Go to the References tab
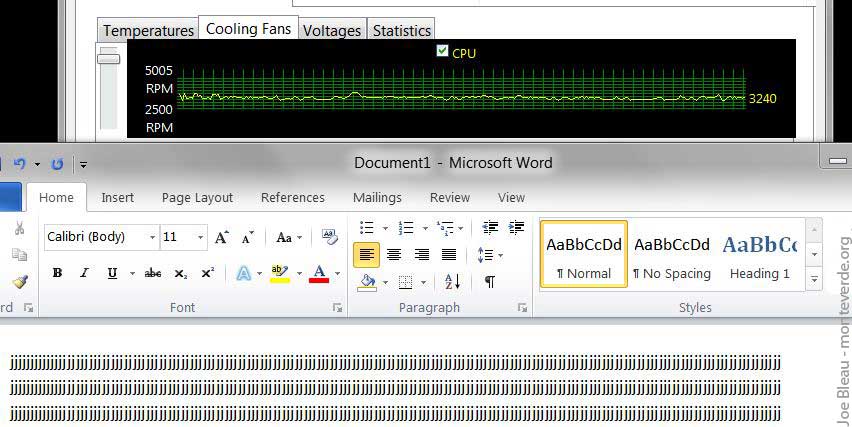The width and height of the screenshot is (852, 427). pos(293,198)
